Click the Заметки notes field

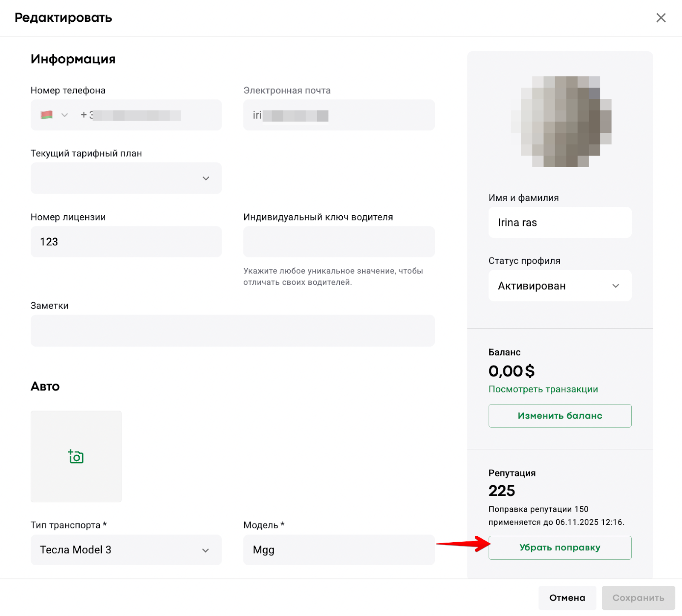tap(233, 330)
